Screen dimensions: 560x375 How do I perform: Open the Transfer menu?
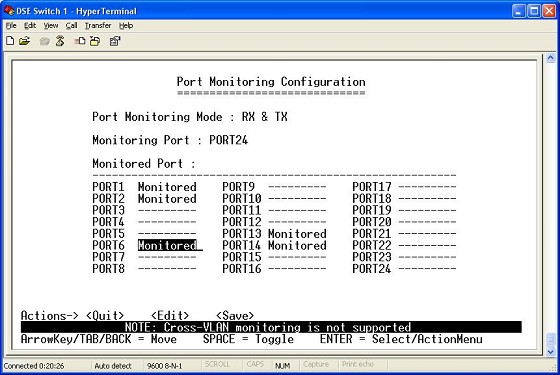coord(98,26)
